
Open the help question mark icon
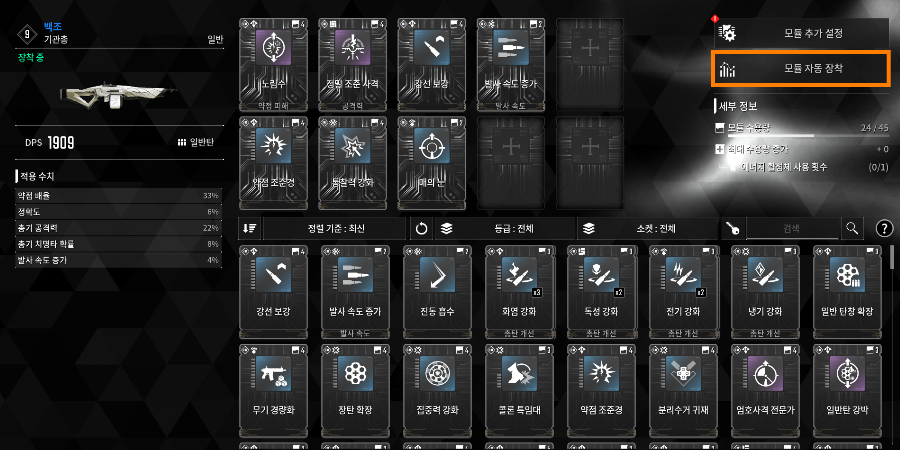[x=885, y=228]
